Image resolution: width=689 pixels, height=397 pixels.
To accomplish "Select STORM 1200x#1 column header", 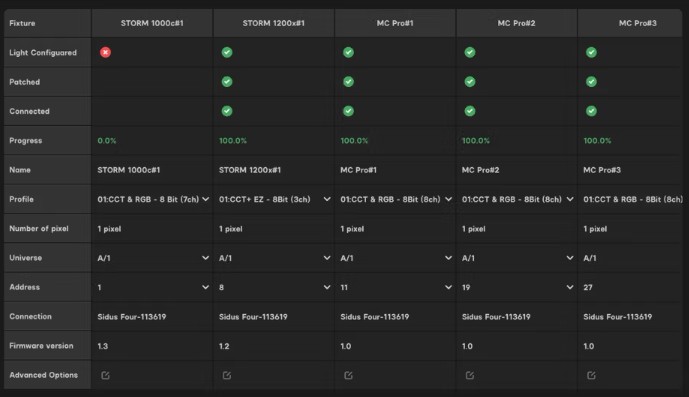I will tap(273, 23).
